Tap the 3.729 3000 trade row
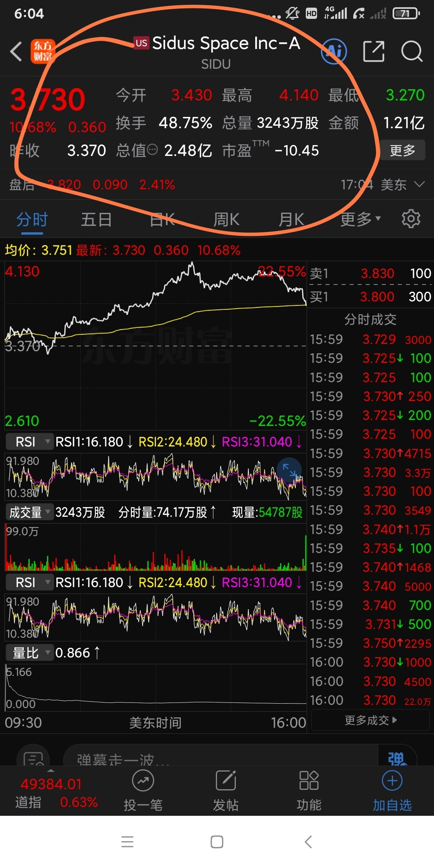 pyautogui.click(x=371, y=339)
